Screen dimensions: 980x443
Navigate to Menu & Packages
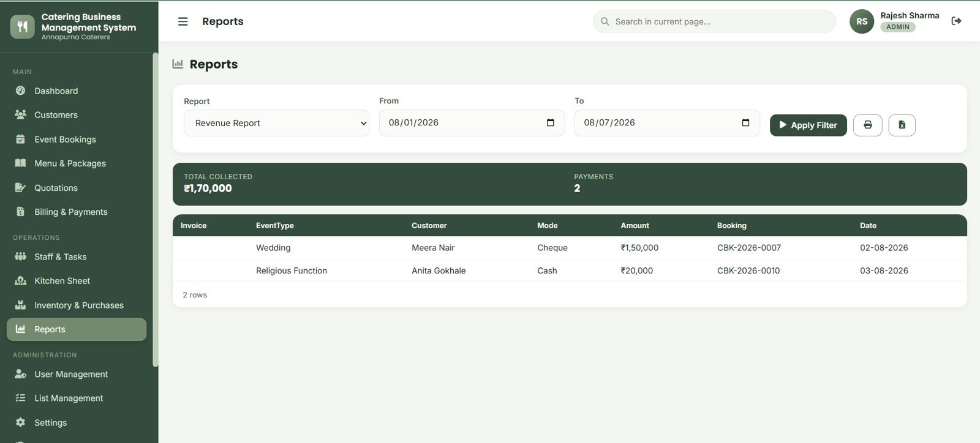click(x=77, y=163)
